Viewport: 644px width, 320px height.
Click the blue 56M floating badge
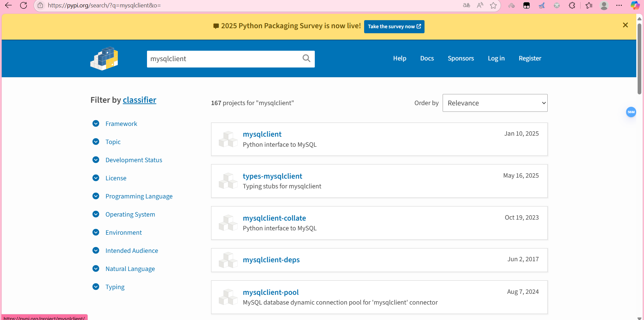631,112
